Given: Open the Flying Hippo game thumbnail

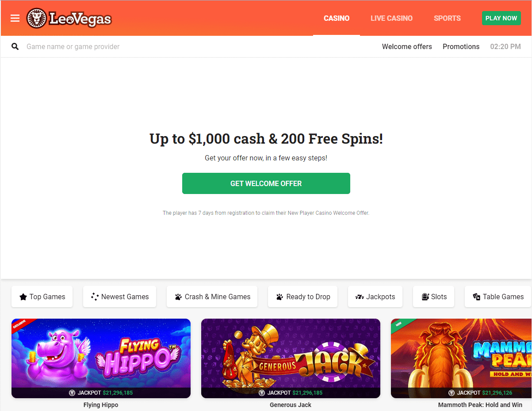Looking at the screenshot, I should tap(101, 358).
